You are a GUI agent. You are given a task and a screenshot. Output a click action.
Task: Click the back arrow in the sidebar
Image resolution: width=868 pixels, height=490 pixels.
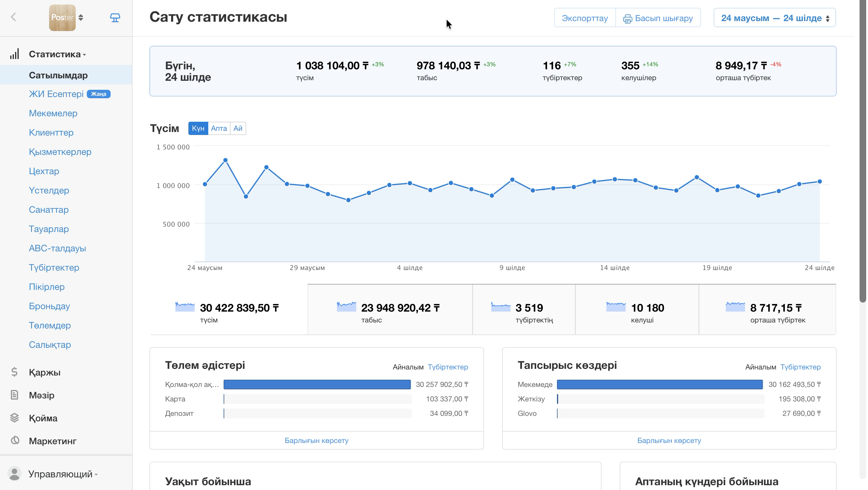(x=14, y=17)
